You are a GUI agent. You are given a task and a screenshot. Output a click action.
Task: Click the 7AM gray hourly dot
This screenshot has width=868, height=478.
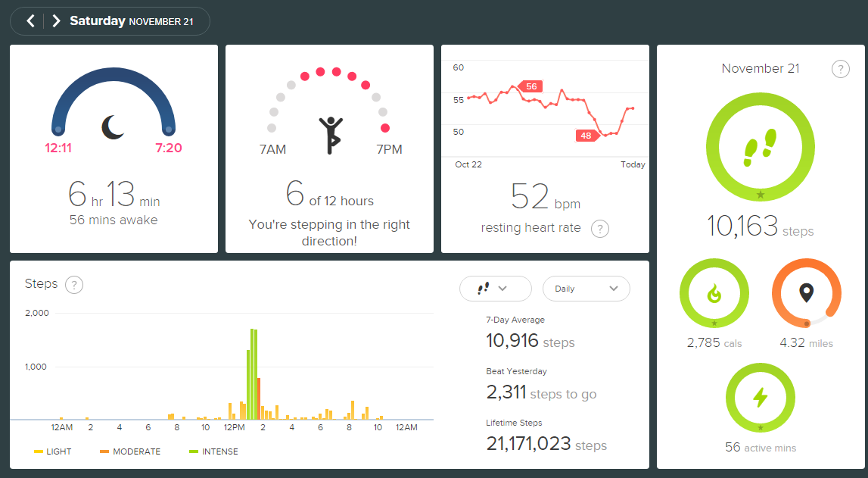click(x=272, y=128)
